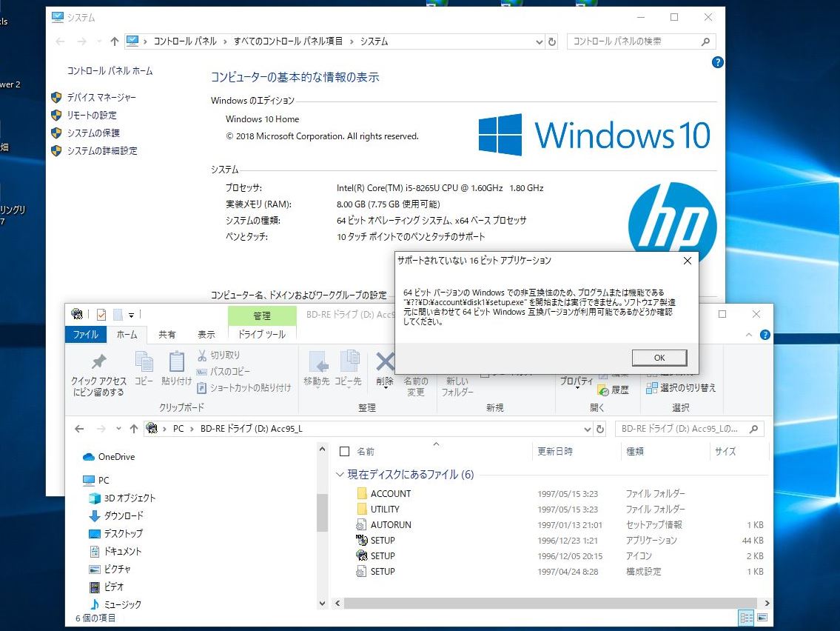Screen dimensions: 840x631
Task: Open Music folder in navigation pane
Action: (x=115, y=604)
